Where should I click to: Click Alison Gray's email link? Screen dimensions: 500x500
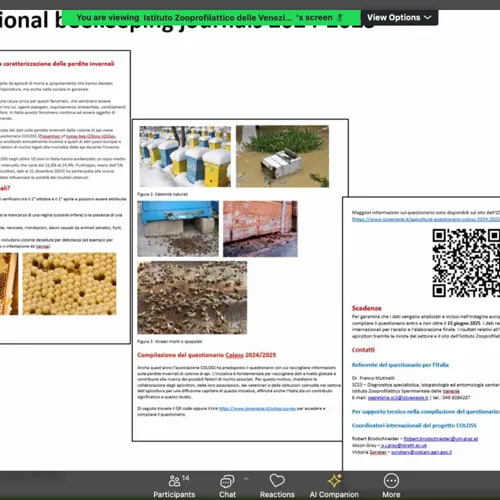404,445
